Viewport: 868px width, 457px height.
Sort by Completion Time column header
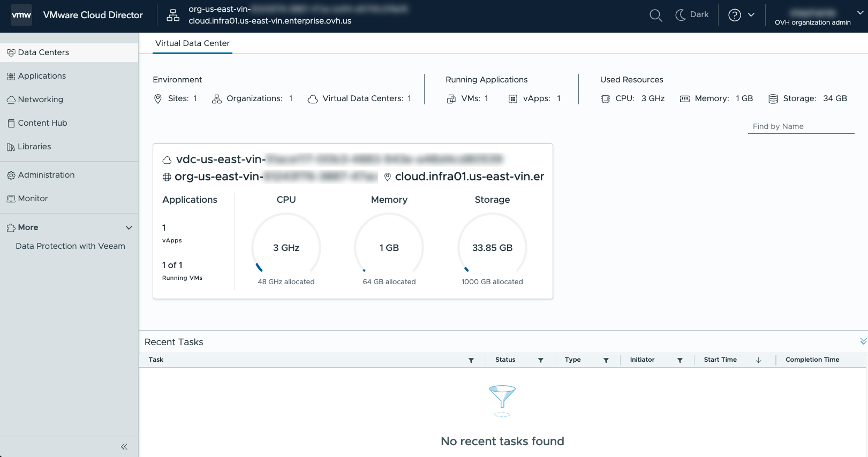tap(812, 360)
